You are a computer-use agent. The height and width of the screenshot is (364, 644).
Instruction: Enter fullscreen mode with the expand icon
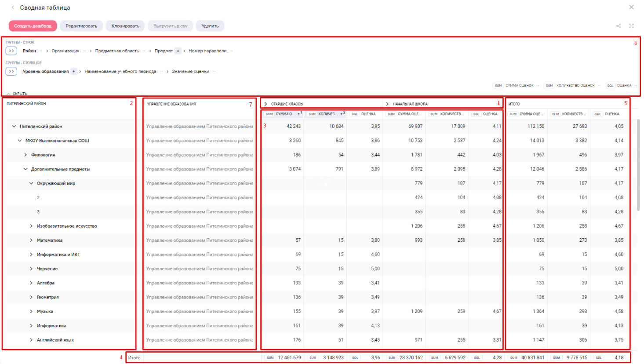tap(631, 26)
